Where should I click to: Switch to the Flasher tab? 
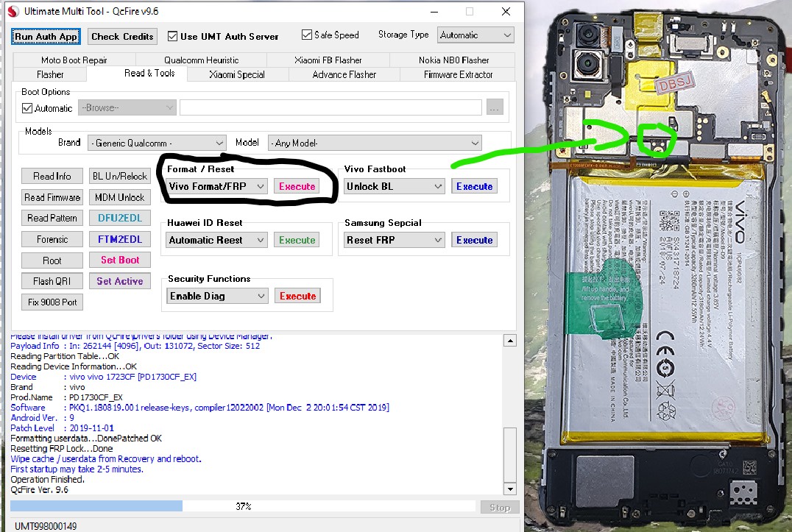coord(50,75)
